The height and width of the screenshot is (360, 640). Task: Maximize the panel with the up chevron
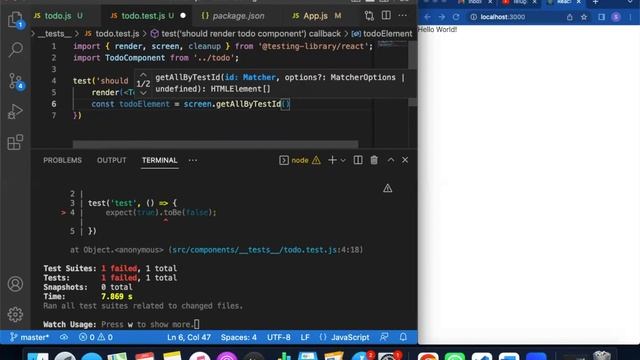click(x=391, y=160)
